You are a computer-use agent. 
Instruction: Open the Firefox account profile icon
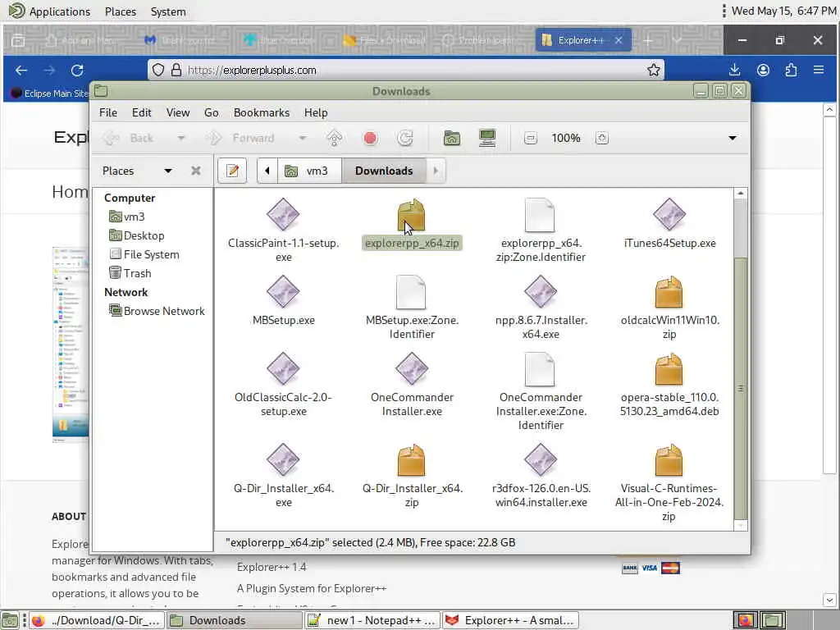[x=763, y=71]
